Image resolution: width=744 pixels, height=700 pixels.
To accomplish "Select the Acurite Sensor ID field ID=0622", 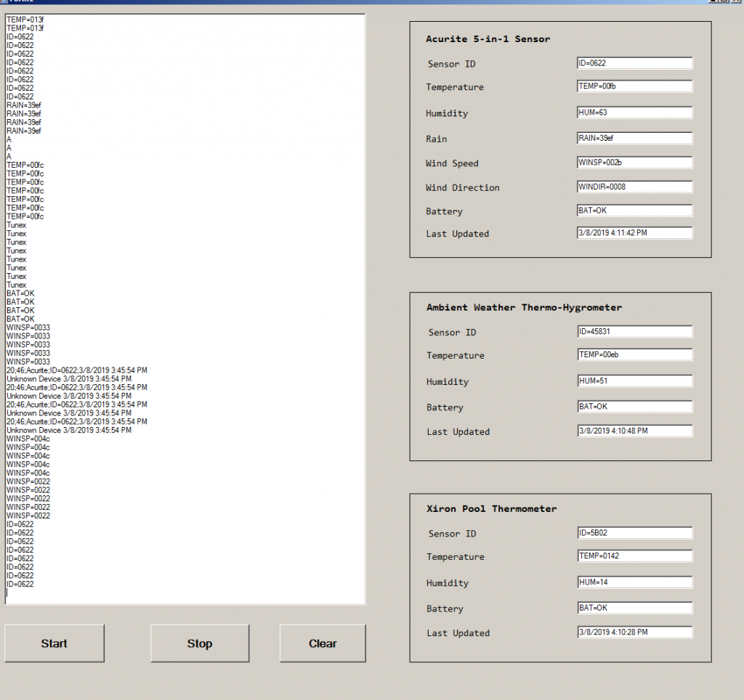I will [634, 63].
